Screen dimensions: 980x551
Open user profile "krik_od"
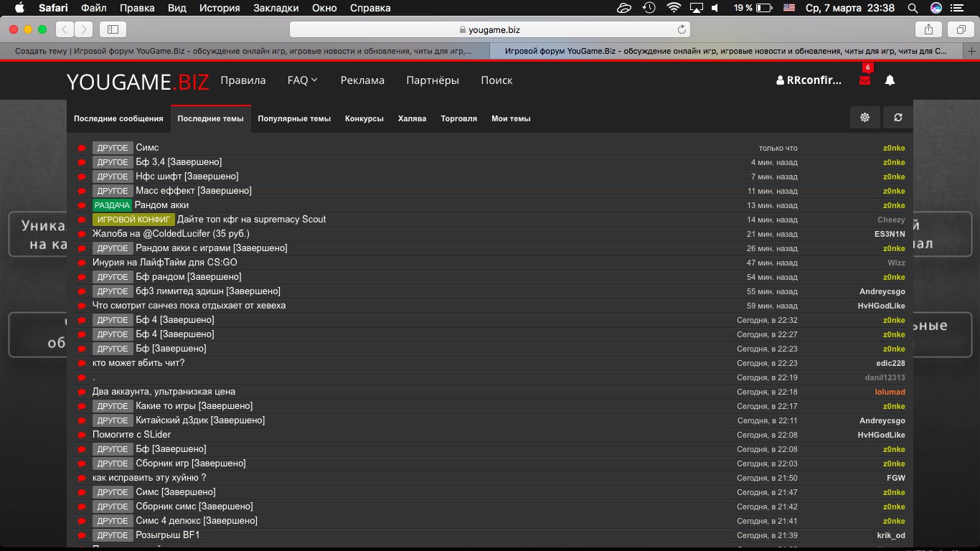pyautogui.click(x=891, y=535)
